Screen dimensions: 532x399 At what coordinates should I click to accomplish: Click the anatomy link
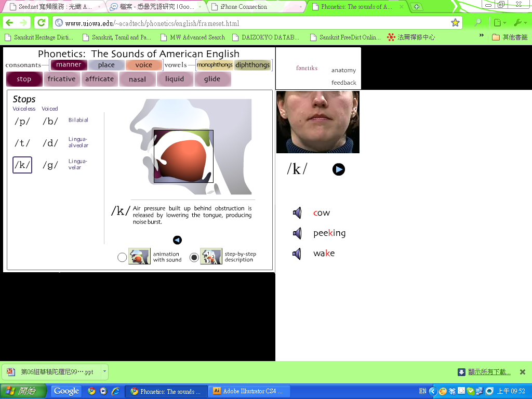pyautogui.click(x=343, y=70)
